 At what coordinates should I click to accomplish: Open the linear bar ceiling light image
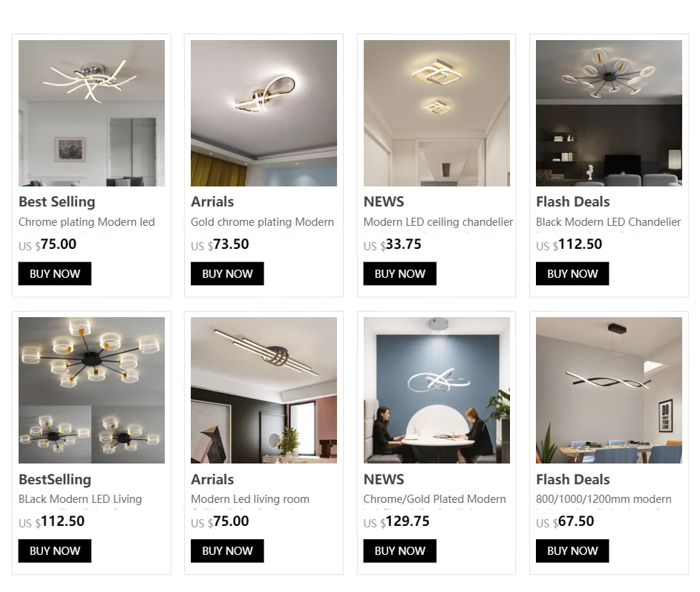tap(264, 390)
